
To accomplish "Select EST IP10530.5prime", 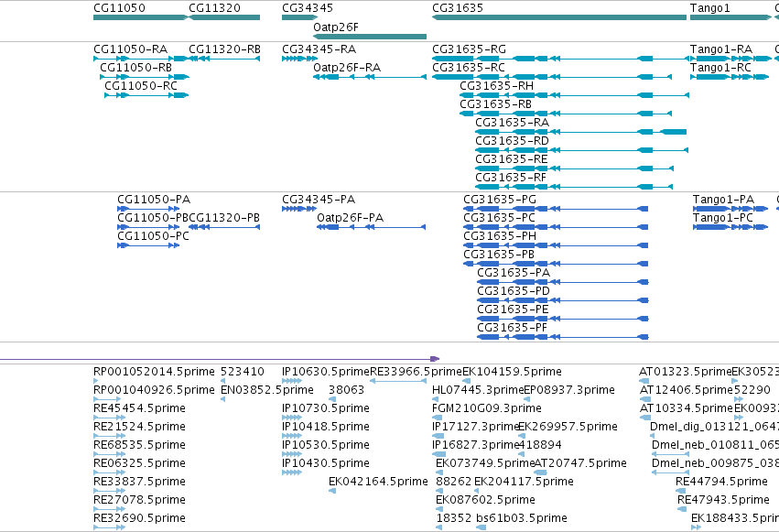I will tap(292, 454).
